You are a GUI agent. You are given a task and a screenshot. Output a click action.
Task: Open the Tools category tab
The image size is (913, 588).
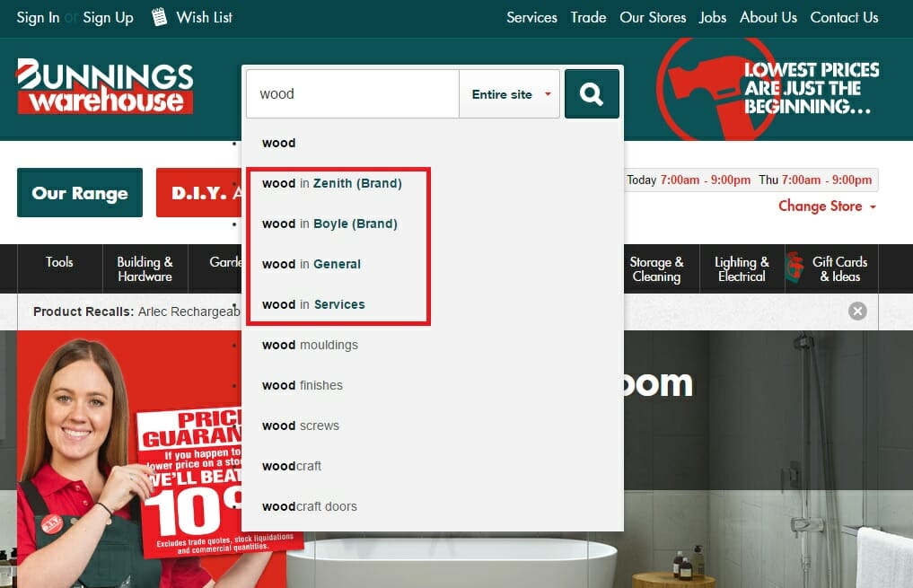click(x=59, y=268)
